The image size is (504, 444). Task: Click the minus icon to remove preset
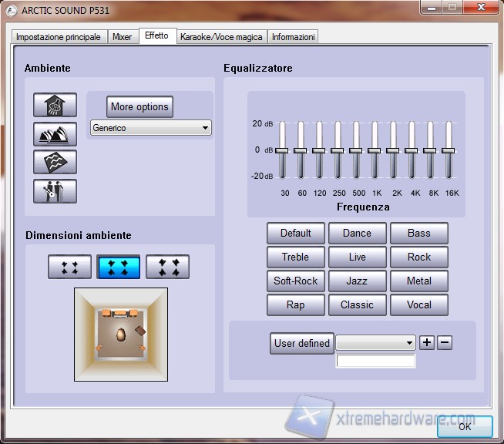[445, 343]
